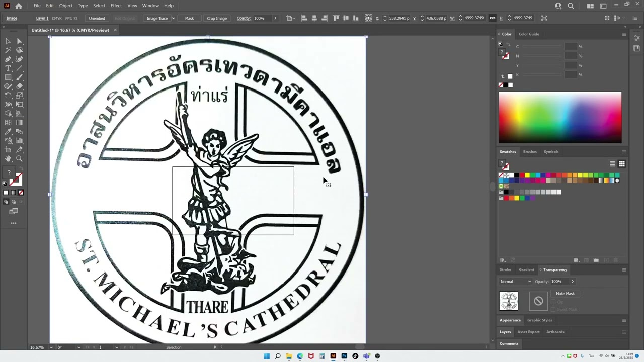Viewport: 644px width, 362px height.
Task: Toggle Constrain Width and Height Proportions link
Action: pos(493,18)
